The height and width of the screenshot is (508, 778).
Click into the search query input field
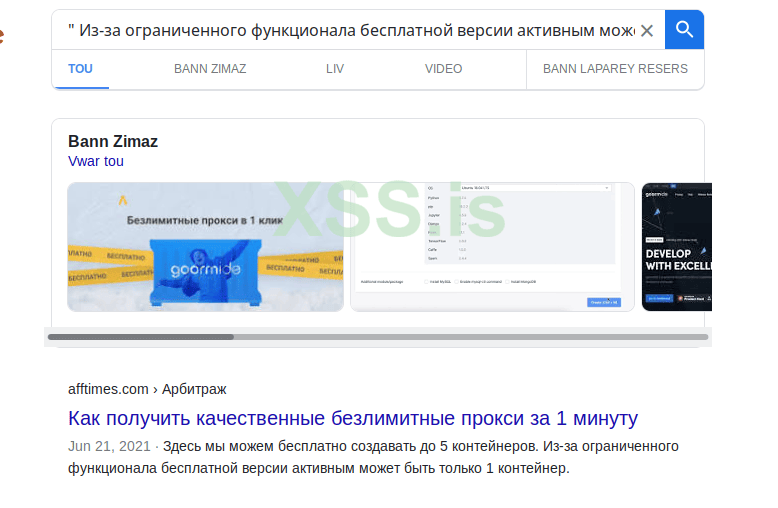tap(351, 31)
